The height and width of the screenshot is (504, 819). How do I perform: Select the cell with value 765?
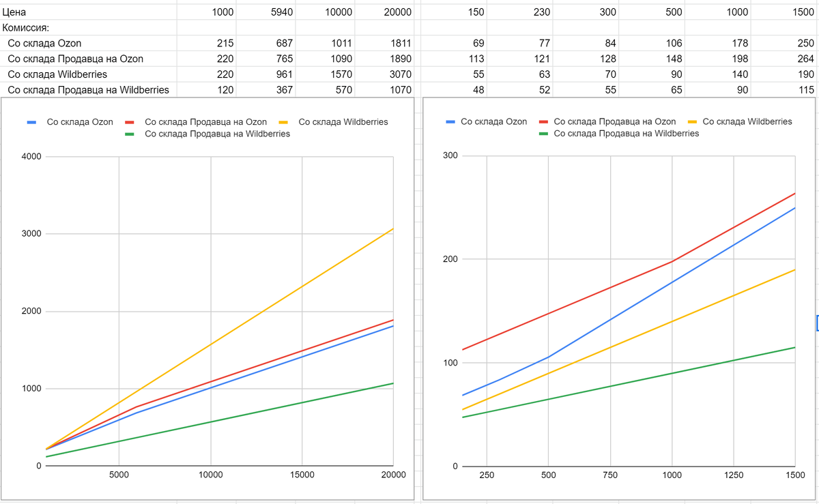[267, 59]
